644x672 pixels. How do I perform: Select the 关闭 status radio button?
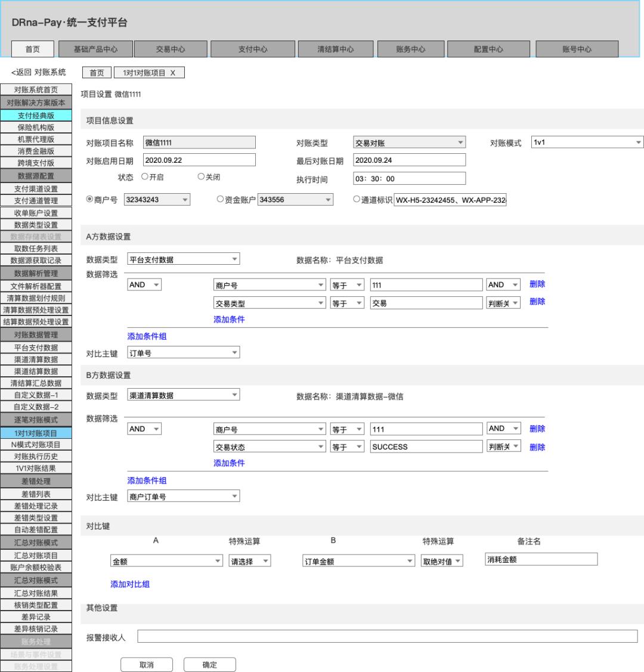(x=201, y=176)
